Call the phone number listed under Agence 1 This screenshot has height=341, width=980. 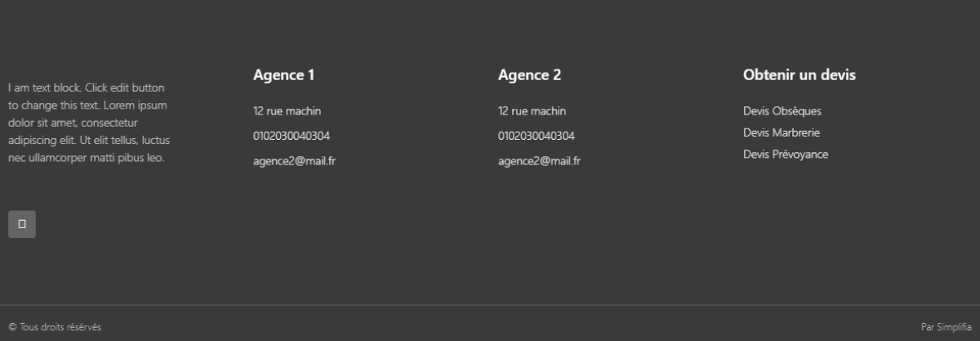click(x=292, y=136)
